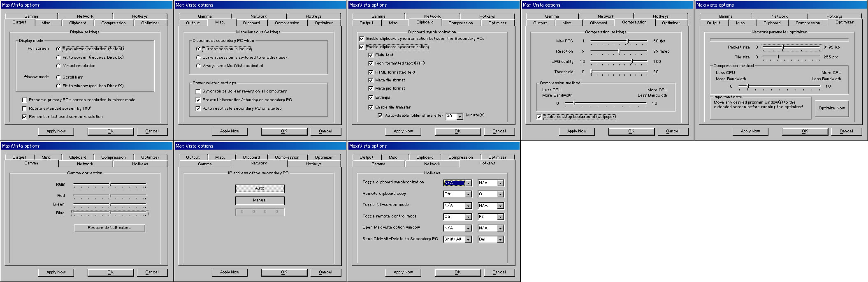This screenshot has height=282, width=868.
Task: Adjust the Reaction slider
Action: point(619,52)
